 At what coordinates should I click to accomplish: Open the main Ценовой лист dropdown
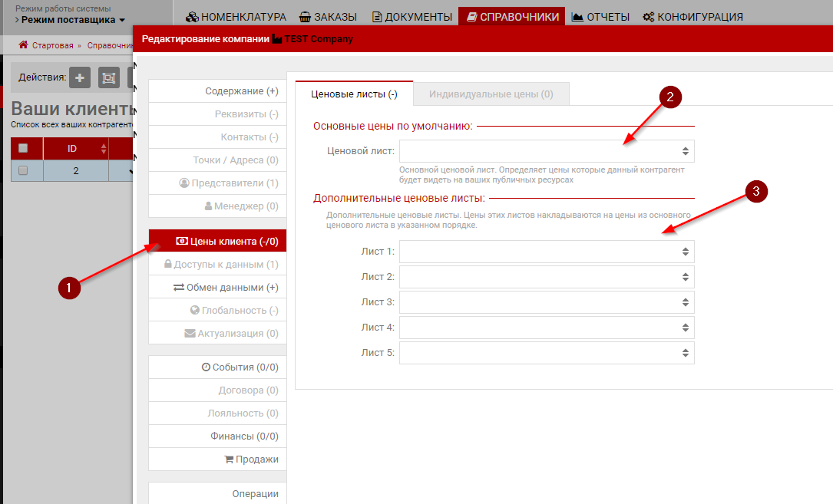click(x=547, y=151)
